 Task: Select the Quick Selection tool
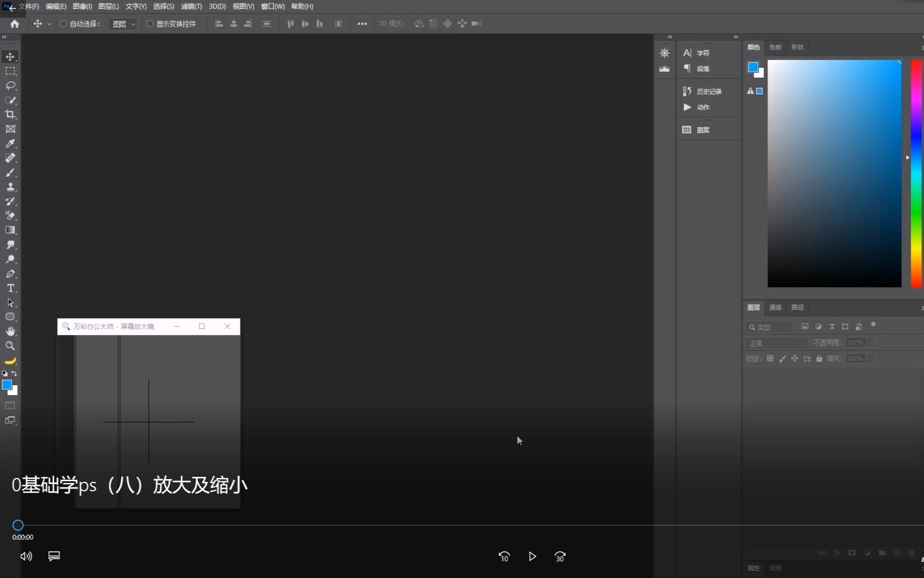point(10,100)
